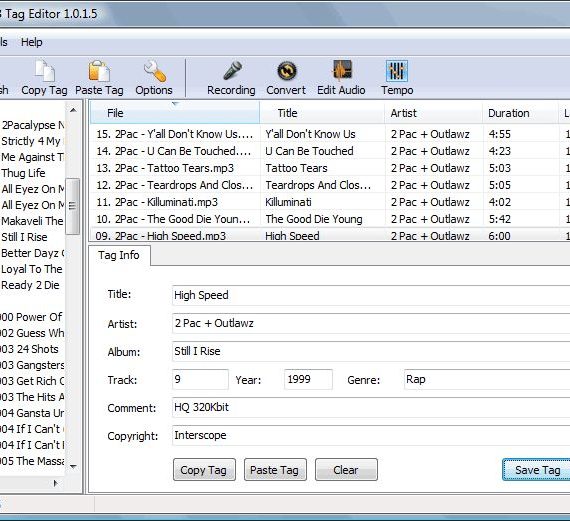Viewport: 570px width, 521px height.
Task: Sort by the Artist column header
Action: pos(434,113)
